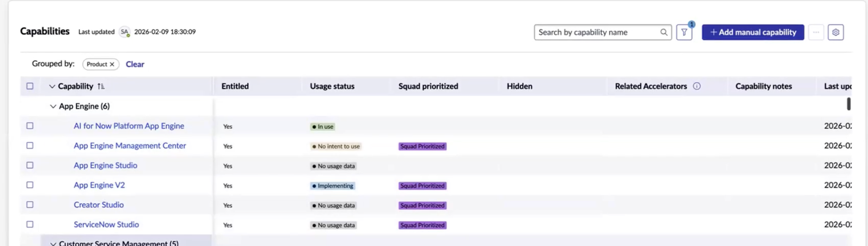Open table settings gear icon
This screenshot has height=246, width=868.
[x=836, y=32]
